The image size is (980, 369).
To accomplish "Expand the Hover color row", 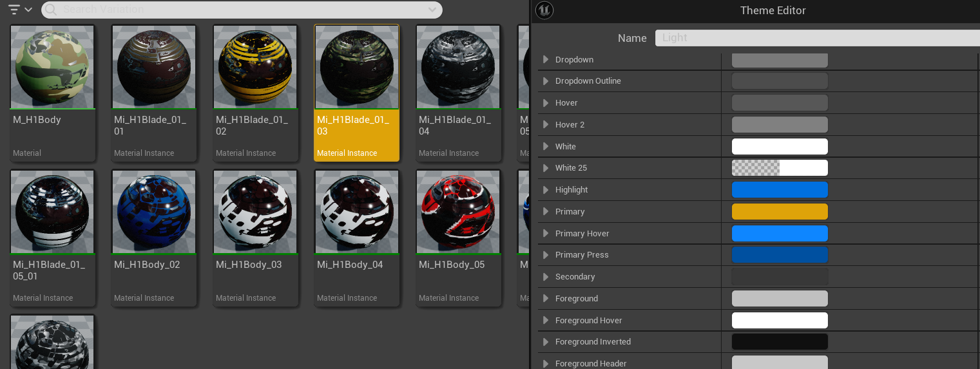I will (x=546, y=103).
